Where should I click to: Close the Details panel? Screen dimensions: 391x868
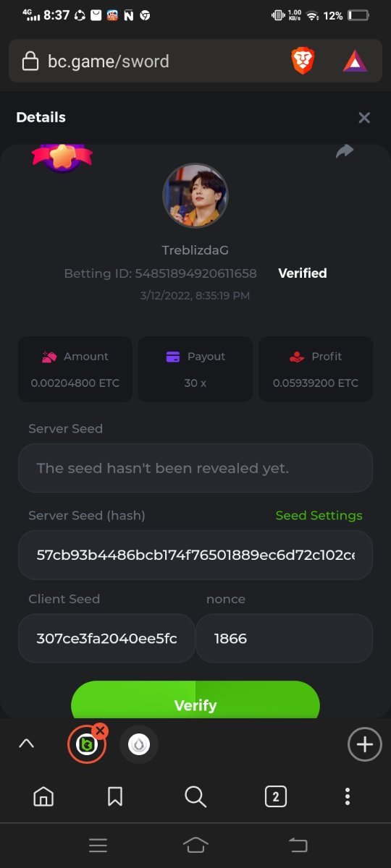click(364, 117)
